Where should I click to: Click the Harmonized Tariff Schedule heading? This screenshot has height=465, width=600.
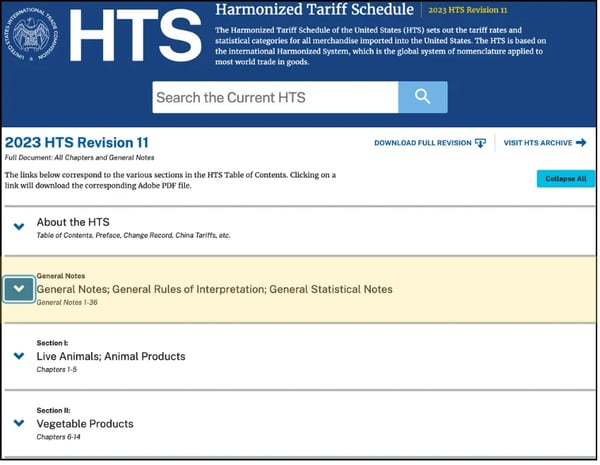pos(314,10)
